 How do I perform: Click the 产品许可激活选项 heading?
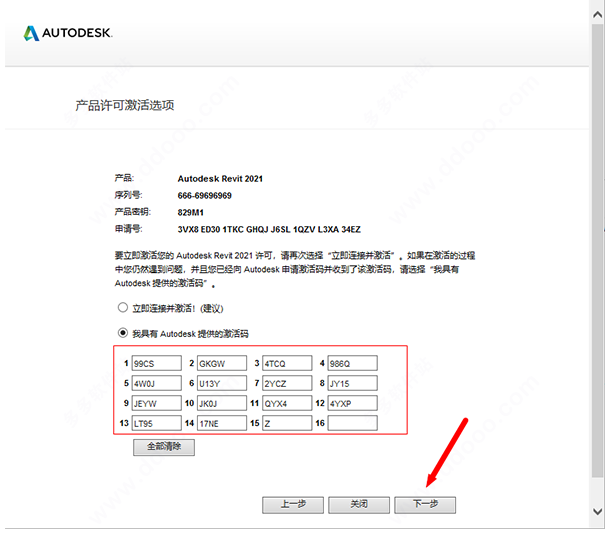click(x=125, y=105)
